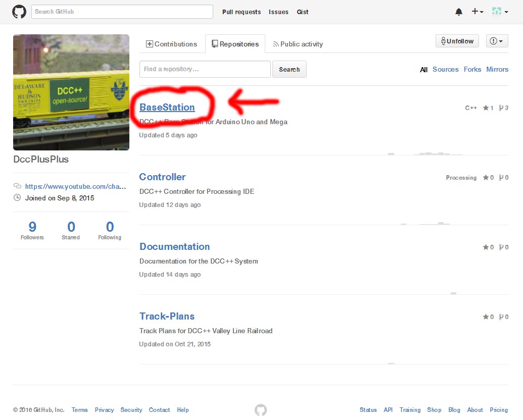Click the Unfollow button
This screenshot has height=420, width=523.
(457, 41)
